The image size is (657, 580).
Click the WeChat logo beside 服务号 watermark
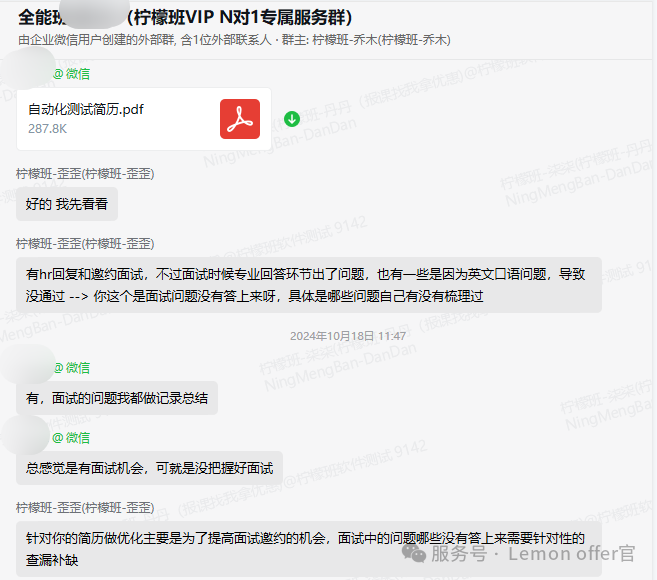click(411, 552)
